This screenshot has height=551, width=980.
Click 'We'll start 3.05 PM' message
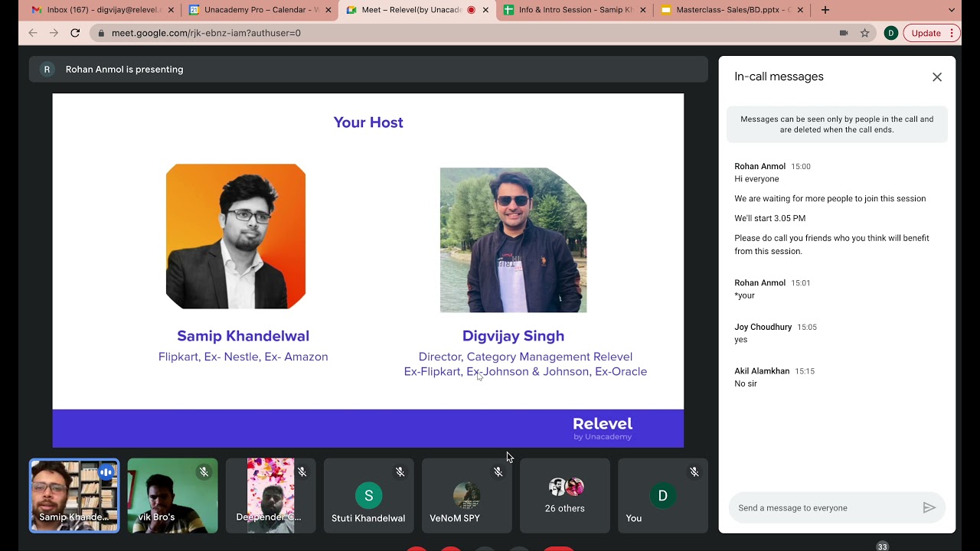(769, 218)
